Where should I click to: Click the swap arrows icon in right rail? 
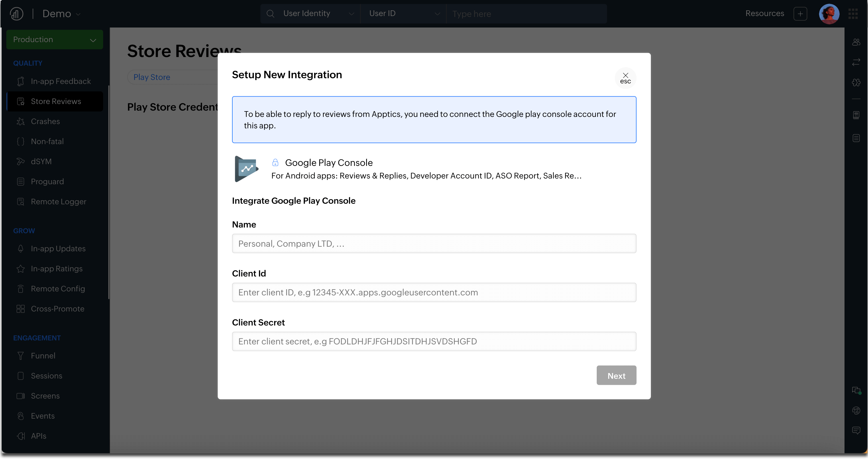856,62
